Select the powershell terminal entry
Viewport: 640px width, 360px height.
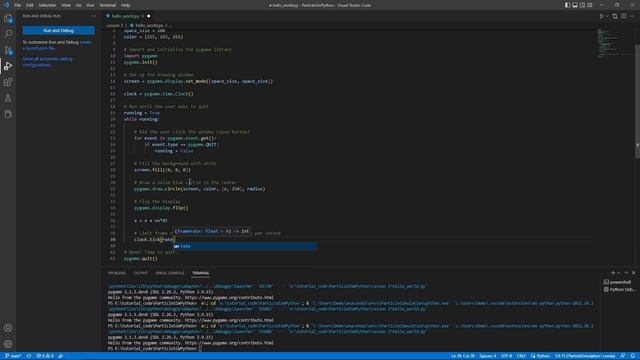pyautogui.click(x=619, y=282)
